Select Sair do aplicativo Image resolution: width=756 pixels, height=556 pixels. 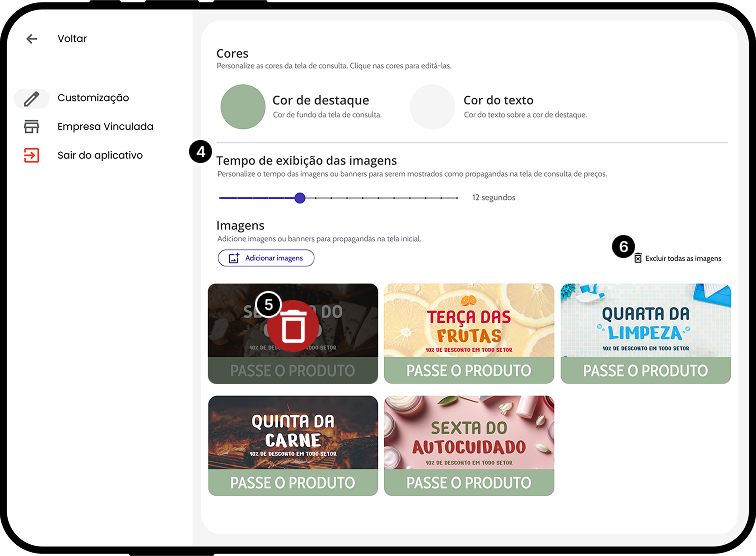click(100, 155)
